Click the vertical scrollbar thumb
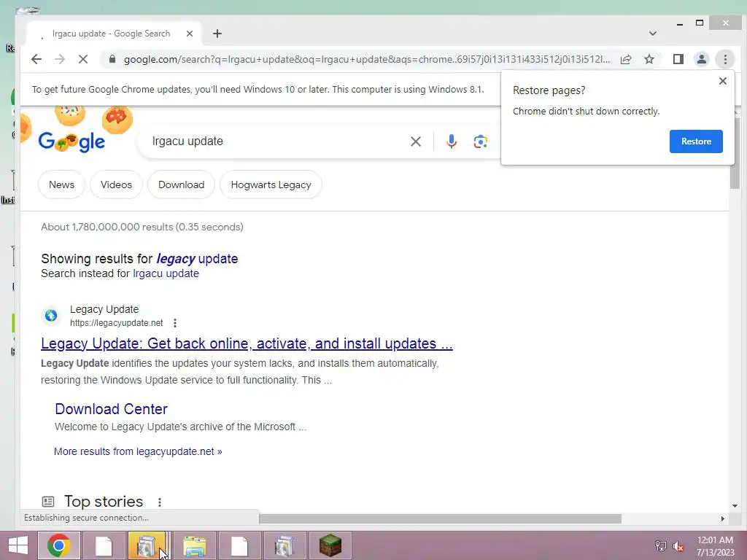This screenshot has height=560, width=747. point(734,153)
